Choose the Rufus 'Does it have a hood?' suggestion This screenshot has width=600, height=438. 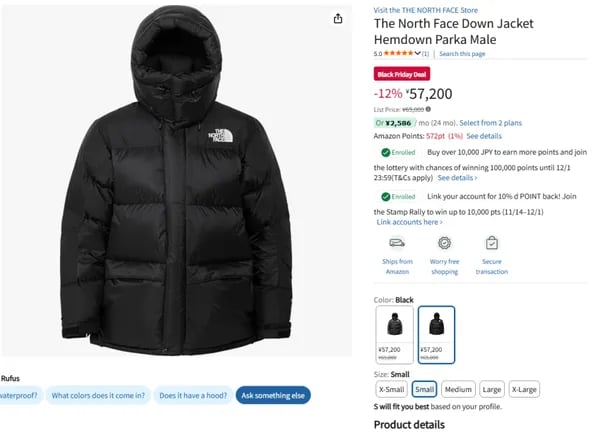click(x=193, y=396)
